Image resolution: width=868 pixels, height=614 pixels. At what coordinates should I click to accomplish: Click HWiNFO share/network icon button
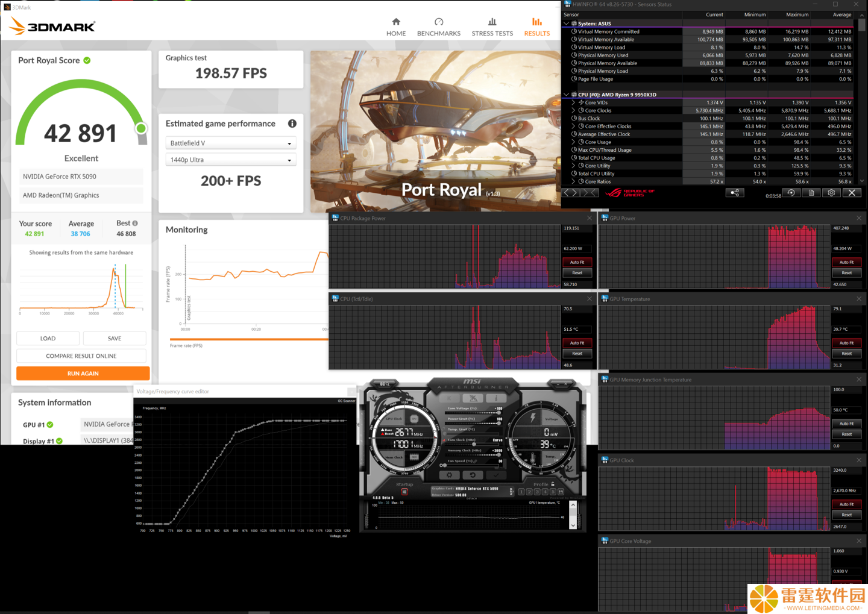[x=735, y=193]
